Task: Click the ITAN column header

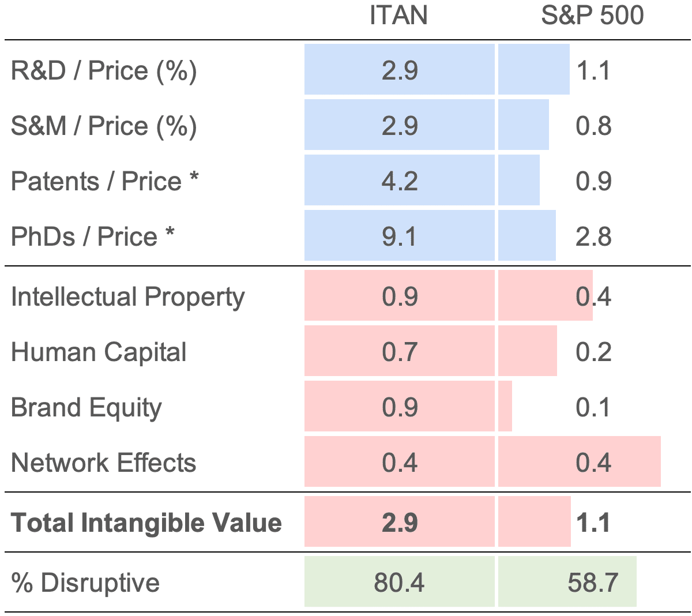Action: (x=398, y=16)
